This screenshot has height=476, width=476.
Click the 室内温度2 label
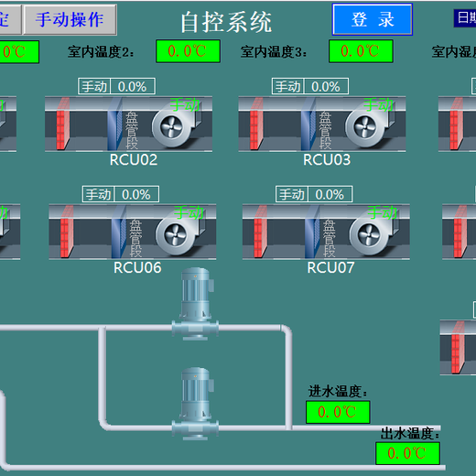coord(101,52)
